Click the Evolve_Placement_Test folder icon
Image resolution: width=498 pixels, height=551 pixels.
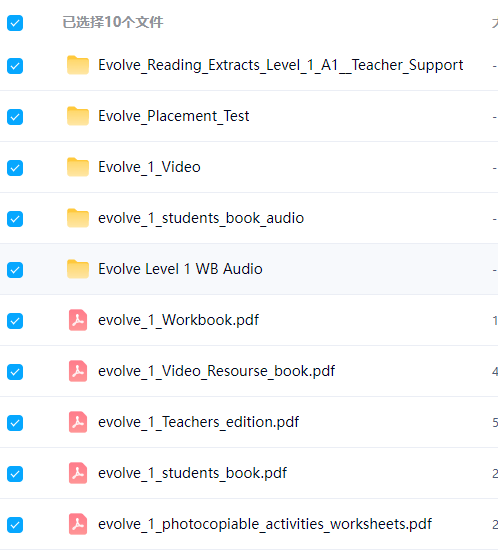pos(78,116)
